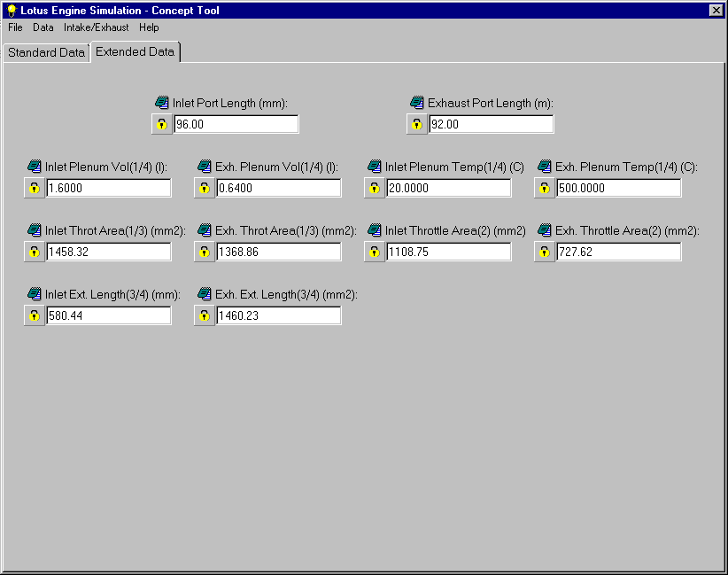Open the notebook icon for Inlet Plenum Vol(1/4)
Screen dimensions: 728x575
click(x=35, y=166)
